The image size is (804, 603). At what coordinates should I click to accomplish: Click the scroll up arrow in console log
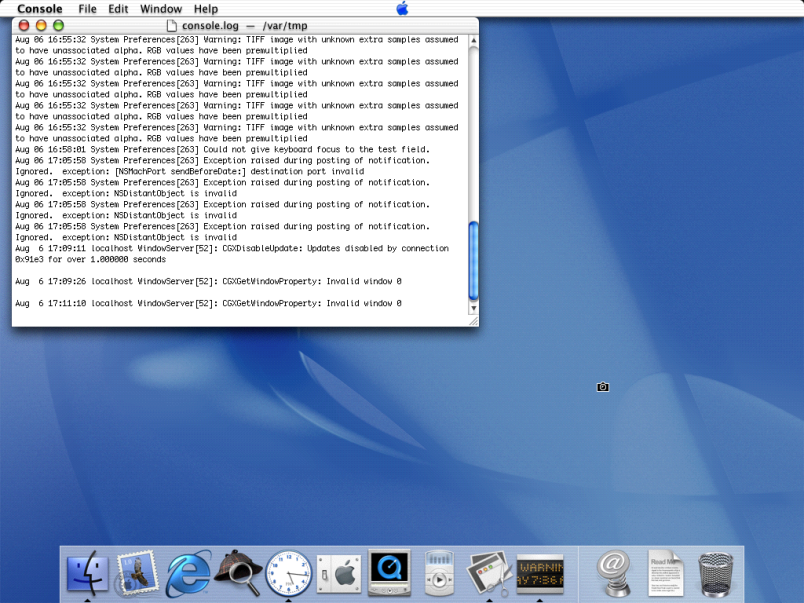(x=473, y=42)
